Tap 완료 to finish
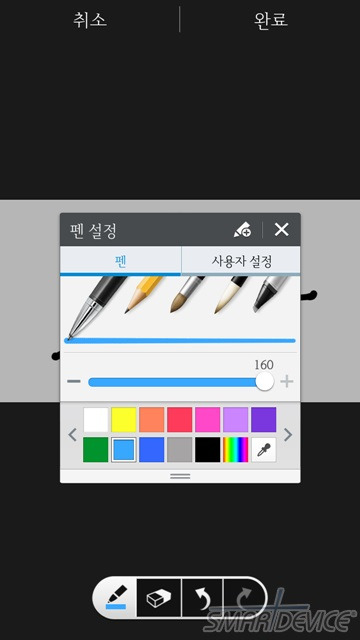Screen dimensions: 360x640 point(271,20)
